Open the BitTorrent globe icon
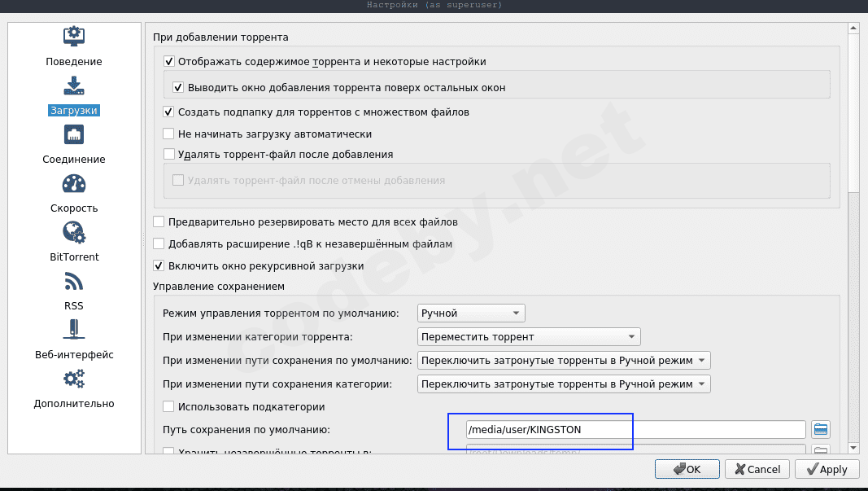Viewport: 868px width, 491px height. point(74,232)
